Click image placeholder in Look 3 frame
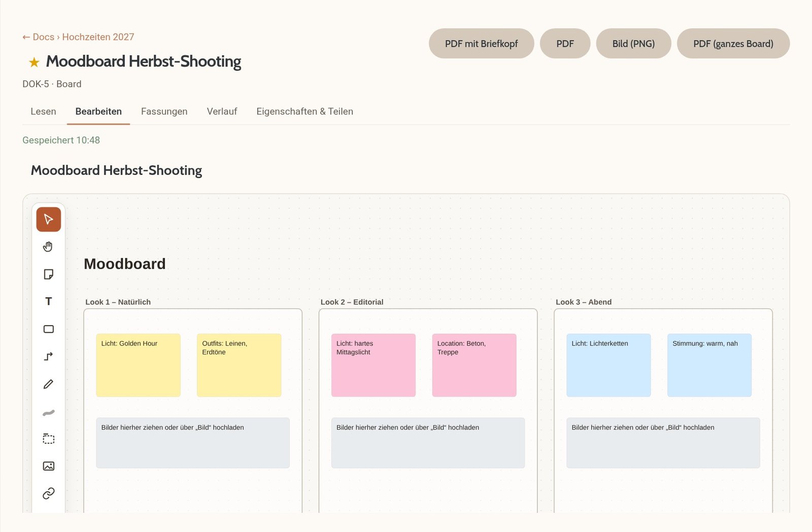Viewport: 812px width, 532px height. coord(663,443)
